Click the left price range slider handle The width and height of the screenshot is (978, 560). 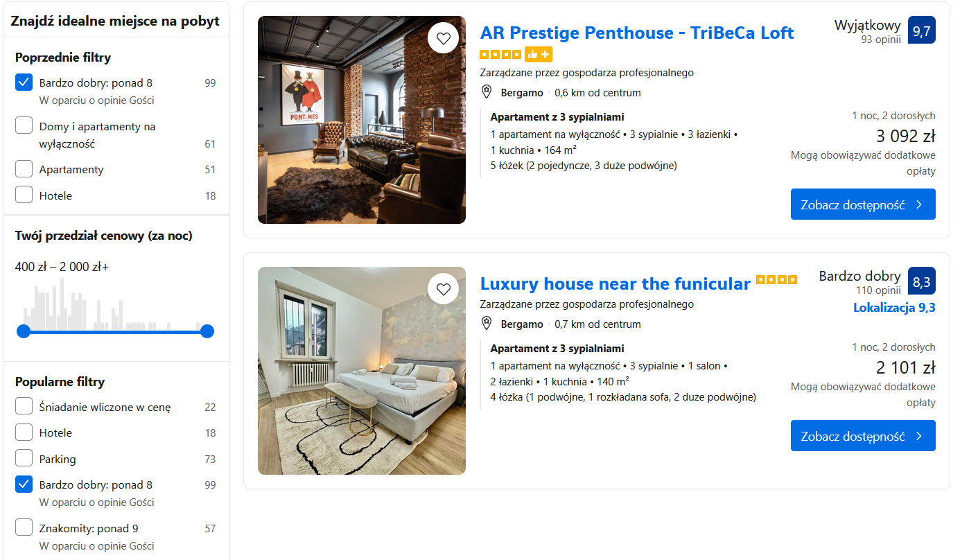pyautogui.click(x=24, y=331)
